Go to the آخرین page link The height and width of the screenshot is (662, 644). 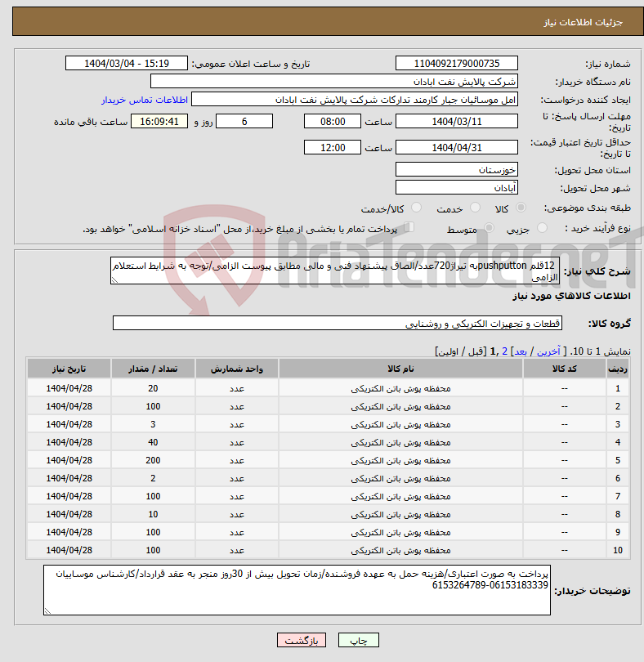[548, 351]
